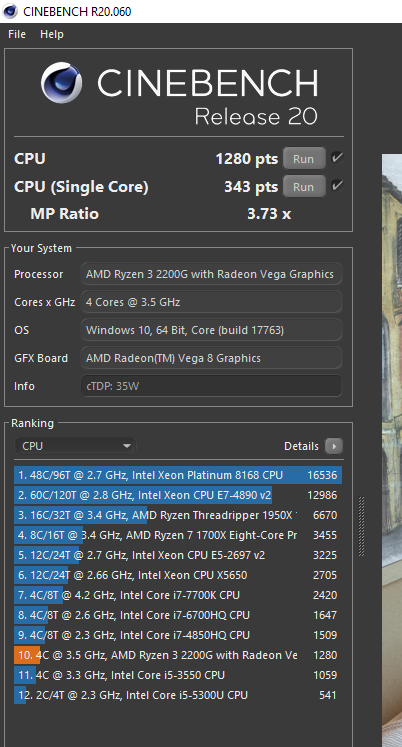Toggle the CPU test checkbox

[x=337, y=158]
